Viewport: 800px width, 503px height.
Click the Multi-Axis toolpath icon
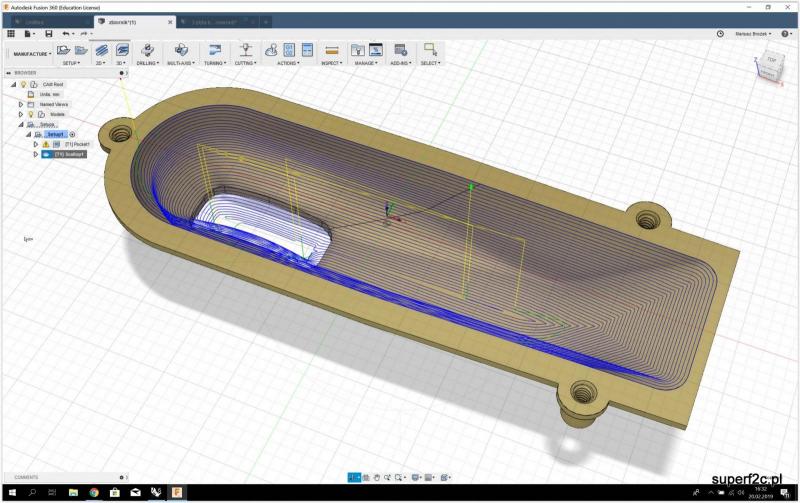[x=181, y=49]
